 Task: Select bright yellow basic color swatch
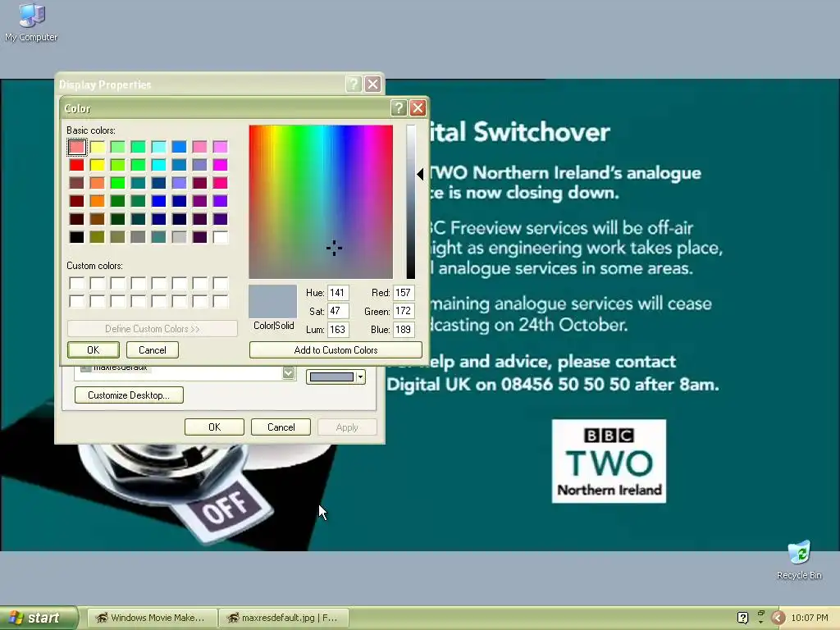(97, 165)
